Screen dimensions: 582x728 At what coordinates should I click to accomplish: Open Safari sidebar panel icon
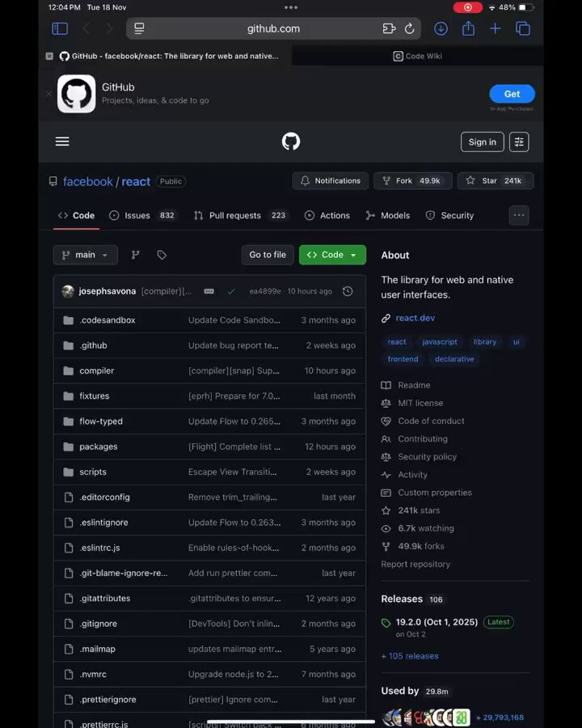59,29
